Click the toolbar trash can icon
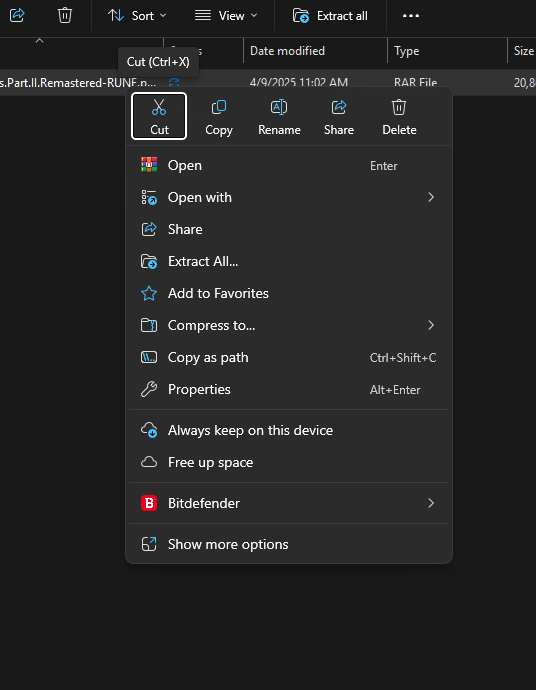The image size is (536, 690). [x=65, y=15]
